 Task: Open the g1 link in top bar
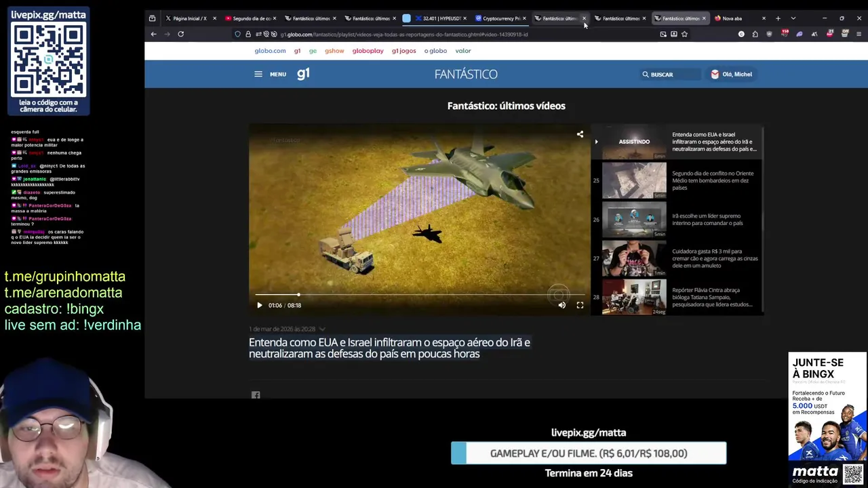(297, 51)
